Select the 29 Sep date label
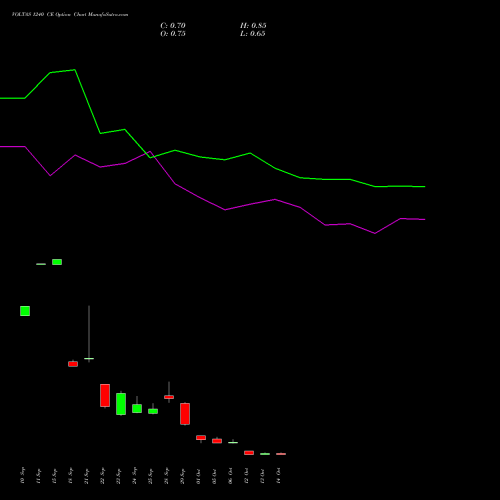 coord(182,476)
